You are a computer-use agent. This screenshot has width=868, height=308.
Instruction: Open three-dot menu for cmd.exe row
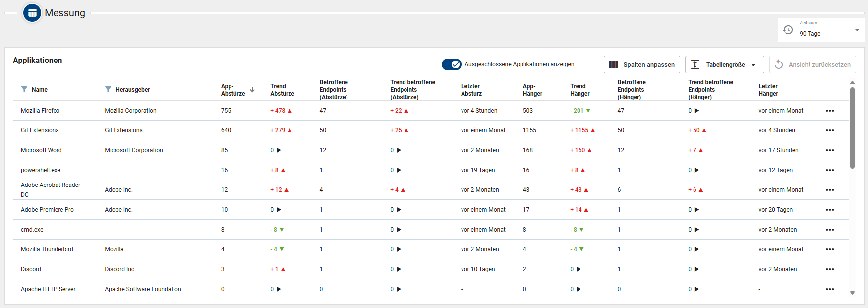coord(830,230)
